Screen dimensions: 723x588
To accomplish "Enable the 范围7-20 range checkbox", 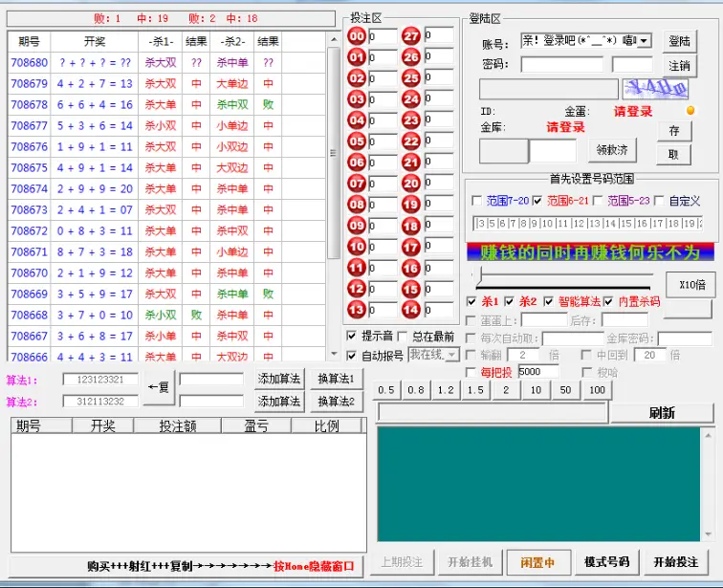I will click(478, 201).
